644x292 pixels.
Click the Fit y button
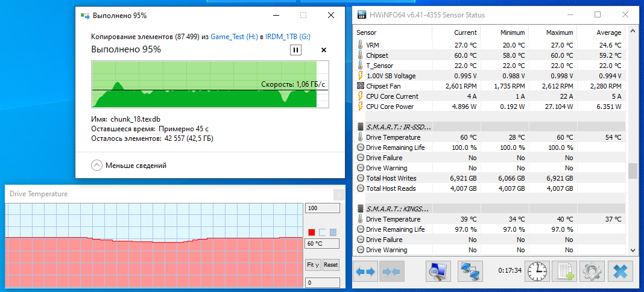click(x=314, y=265)
